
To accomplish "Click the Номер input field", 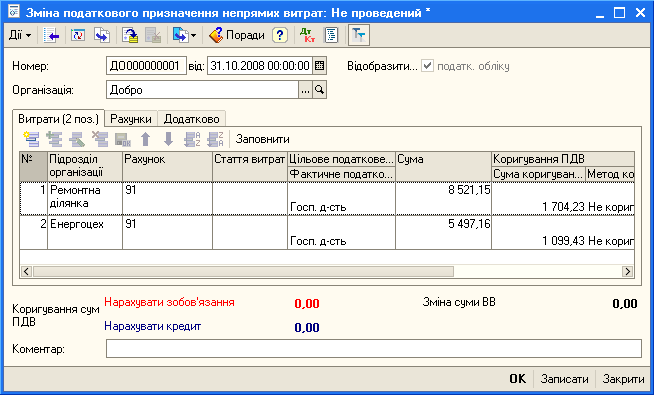I will 146,66.
